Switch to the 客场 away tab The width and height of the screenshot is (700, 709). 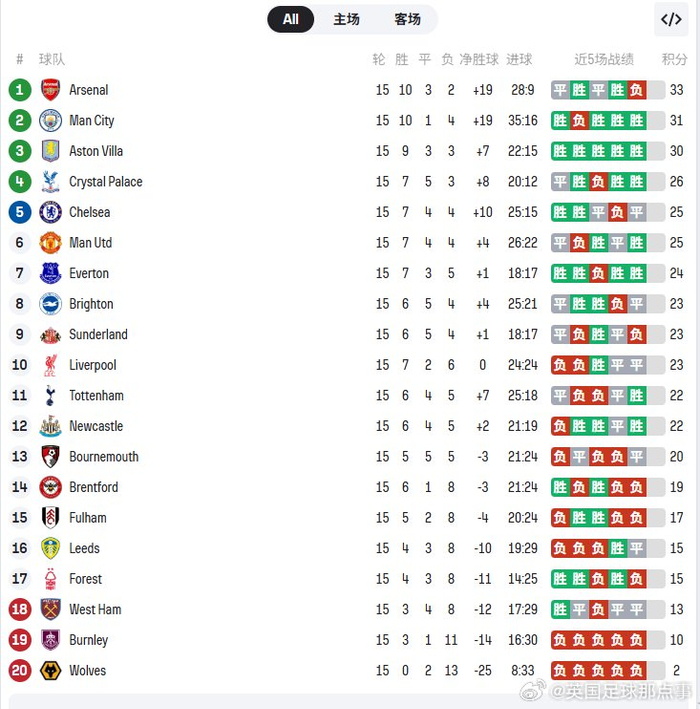coord(407,19)
